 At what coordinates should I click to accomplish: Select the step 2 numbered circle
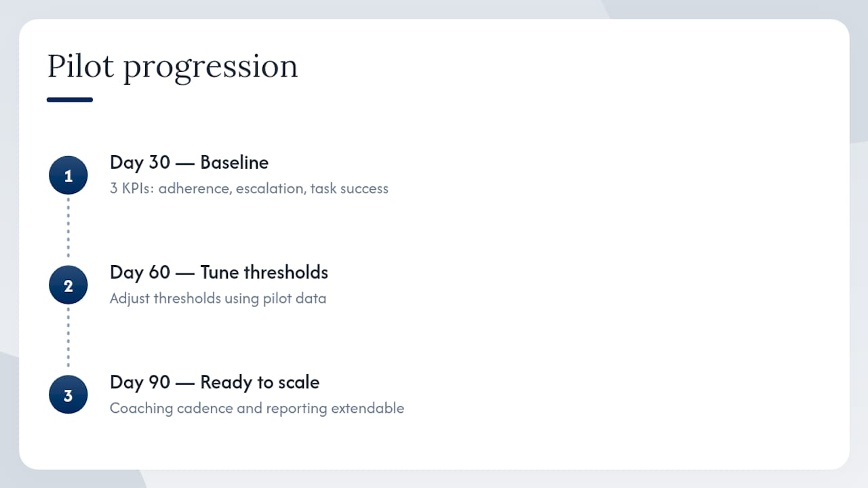68,285
